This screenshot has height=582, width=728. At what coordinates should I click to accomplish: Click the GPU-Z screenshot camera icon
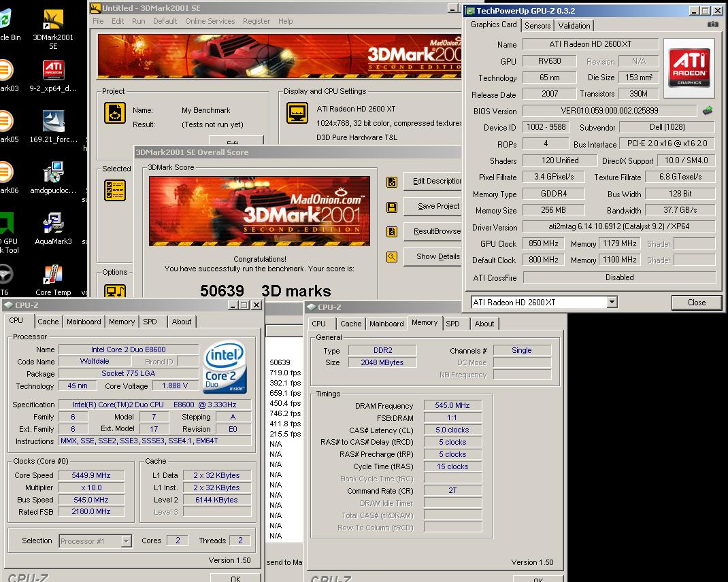(712, 24)
